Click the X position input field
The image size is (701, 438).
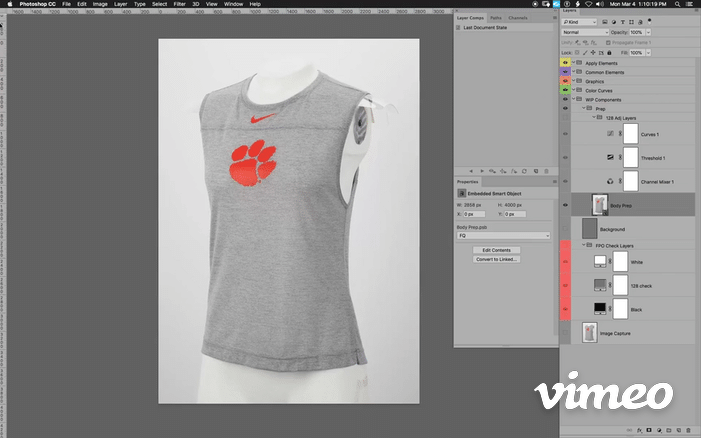pyautogui.click(x=474, y=214)
